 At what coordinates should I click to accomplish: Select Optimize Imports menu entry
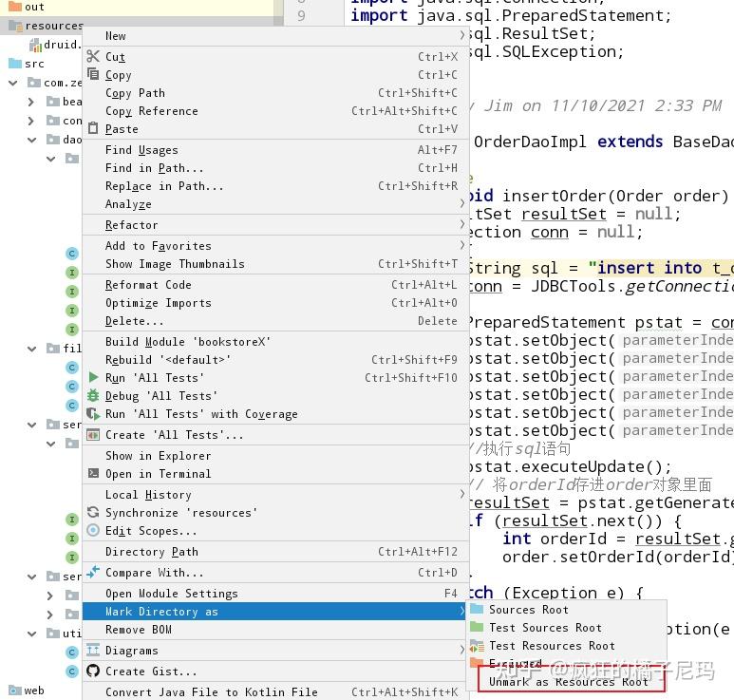click(x=275, y=302)
